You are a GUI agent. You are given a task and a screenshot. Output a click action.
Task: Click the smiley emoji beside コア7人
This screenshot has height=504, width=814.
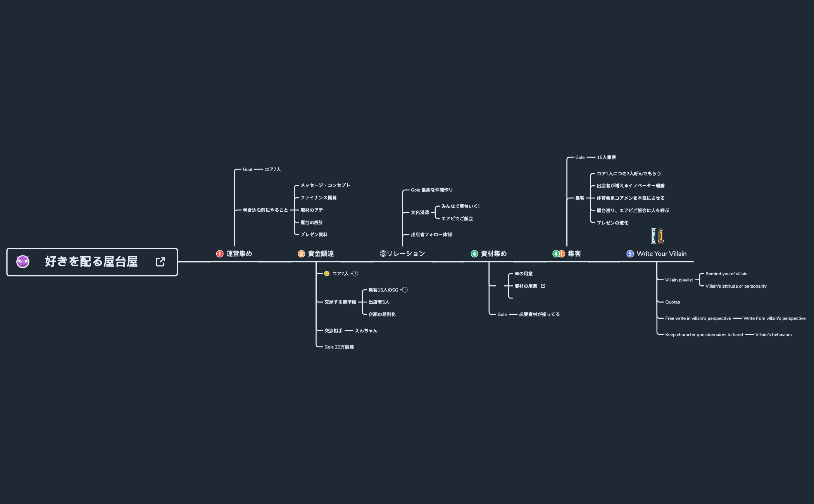(x=327, y=273)
